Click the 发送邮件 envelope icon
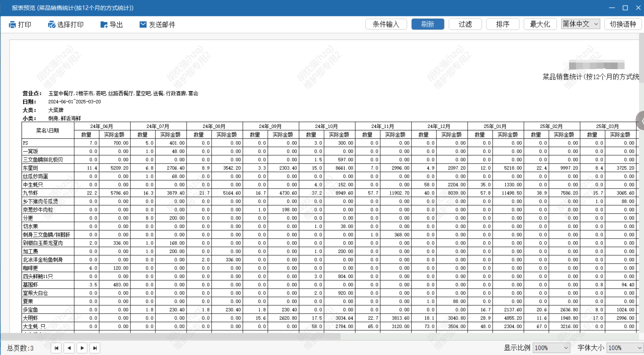This screenshot has width=644, height=355. click(143, 24)
